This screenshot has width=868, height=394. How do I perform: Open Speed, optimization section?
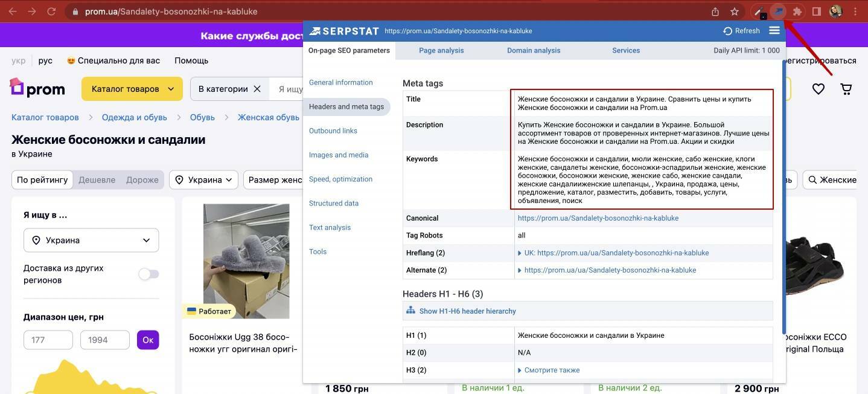pyautogui.click(x=340, y=179)
